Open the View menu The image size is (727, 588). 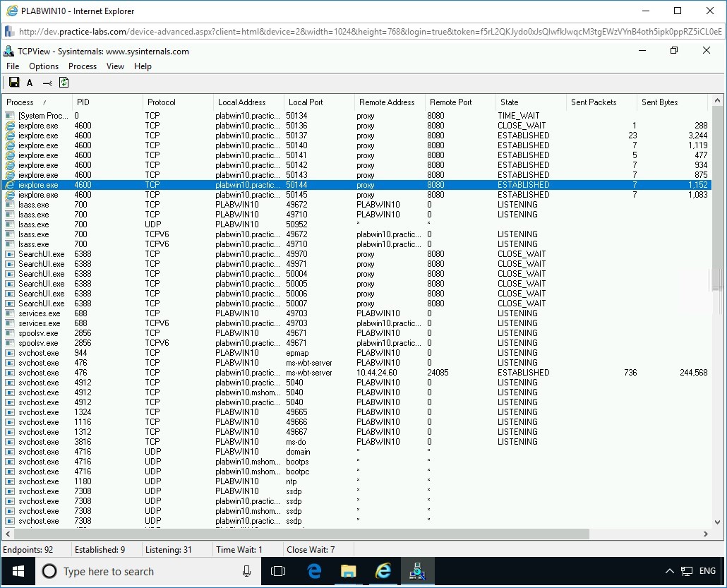coord(115,66)
